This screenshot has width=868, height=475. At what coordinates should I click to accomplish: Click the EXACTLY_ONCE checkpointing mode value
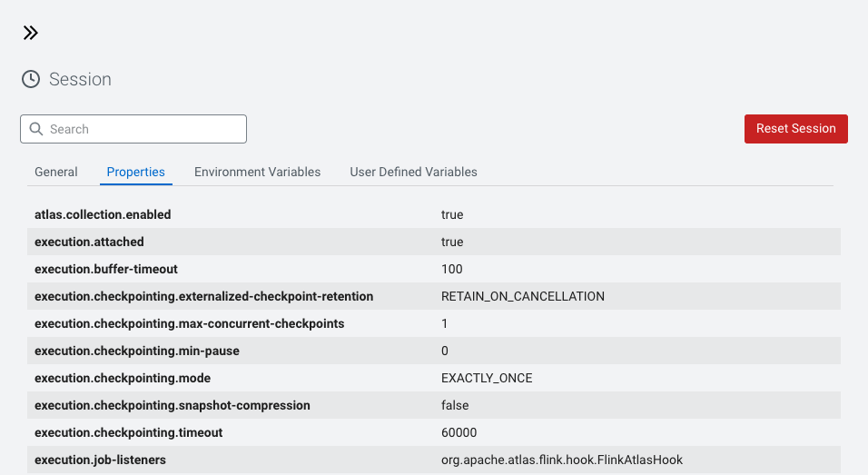(487, 378)
